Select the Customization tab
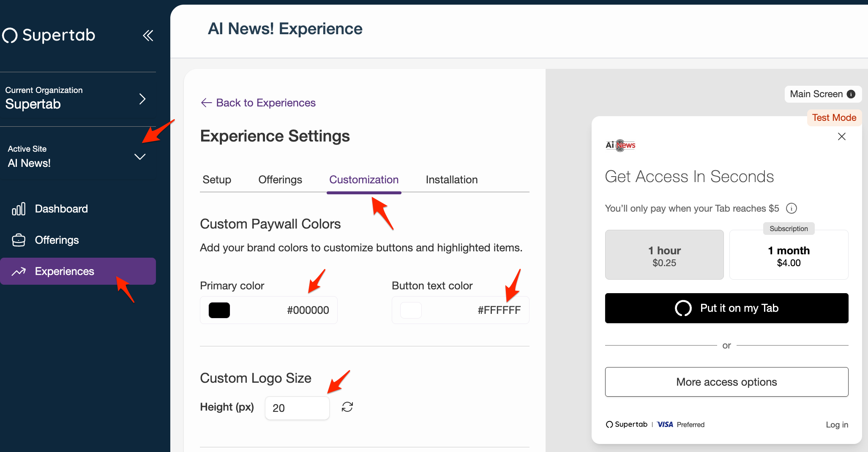 pyautogui.click(x=364, y=180)
